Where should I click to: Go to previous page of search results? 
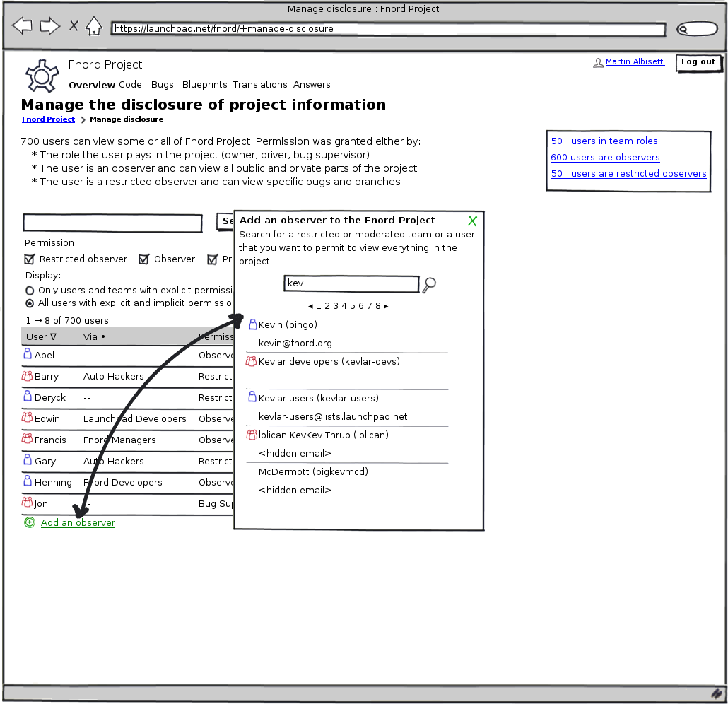[x=311, y=306]
